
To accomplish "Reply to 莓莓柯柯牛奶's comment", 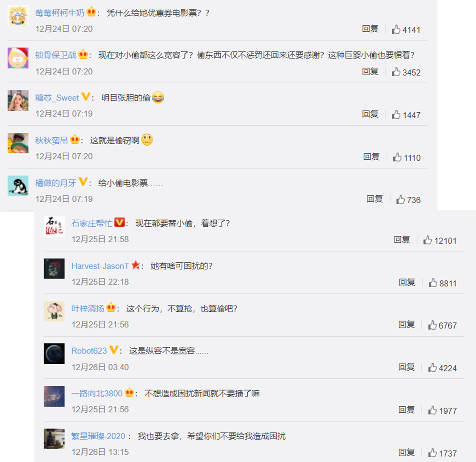I will point(370,29).
